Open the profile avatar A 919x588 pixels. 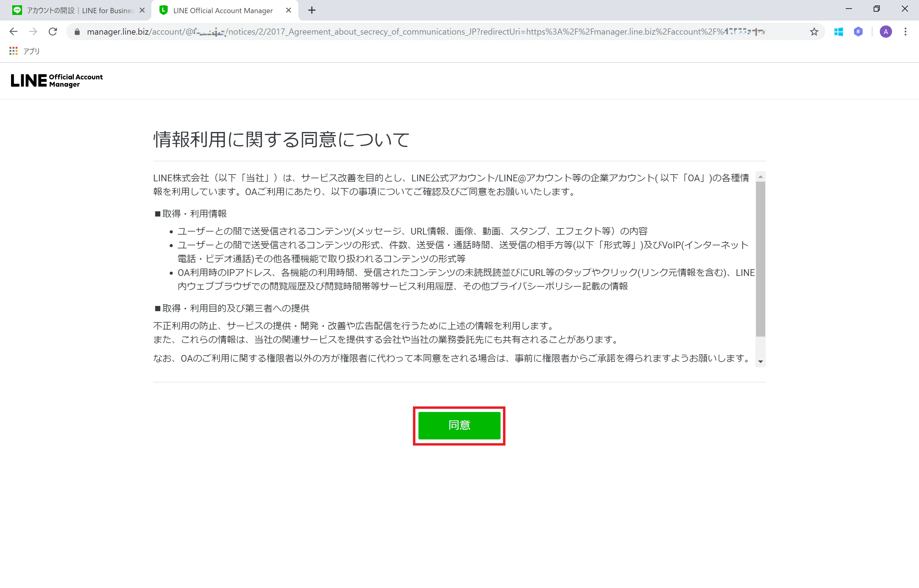click(886, 32)
